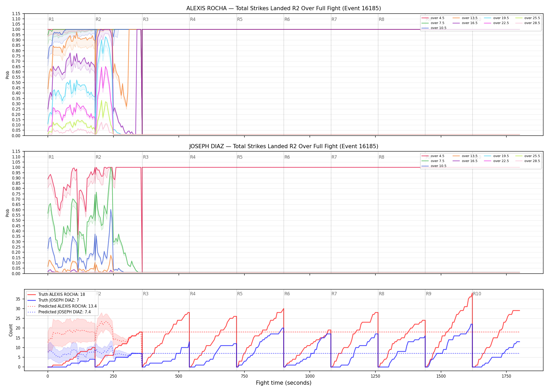The height and width of the screenshot is (392, 549).
Task: Click y-axis tick '35' on Count chart
Action: (x=18, y=299)
